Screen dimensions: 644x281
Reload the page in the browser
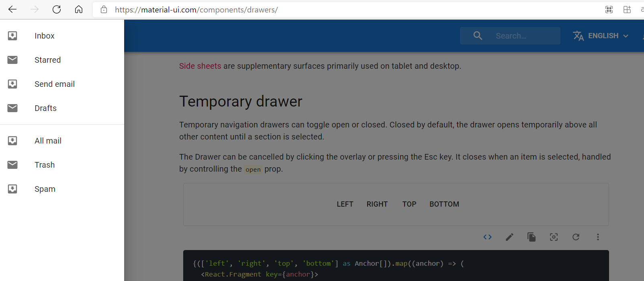pyautogui.click(x=57, y=10)
